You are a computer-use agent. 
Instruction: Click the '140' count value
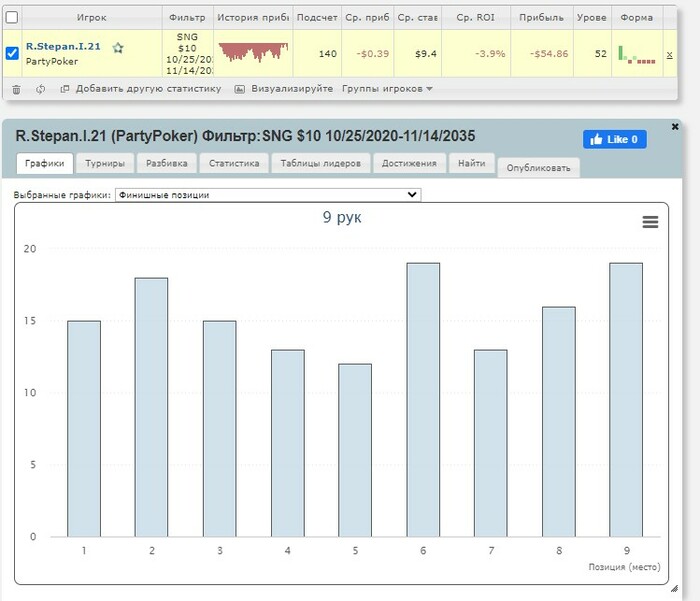(328, 54)
